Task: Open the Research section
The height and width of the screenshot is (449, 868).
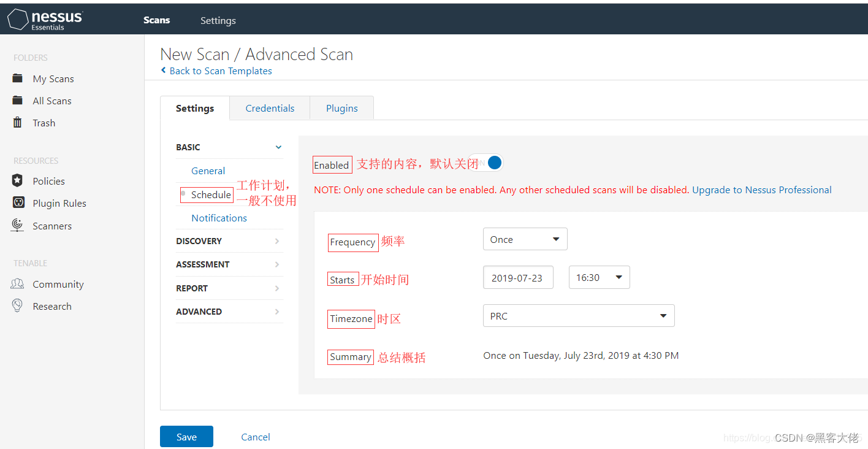Action: [x=51, y=306]
